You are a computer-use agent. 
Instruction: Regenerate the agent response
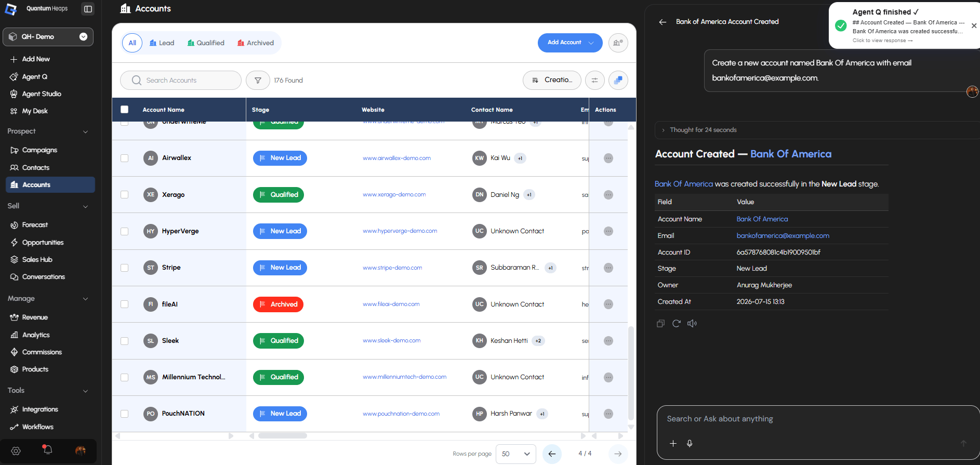[676, 324]
